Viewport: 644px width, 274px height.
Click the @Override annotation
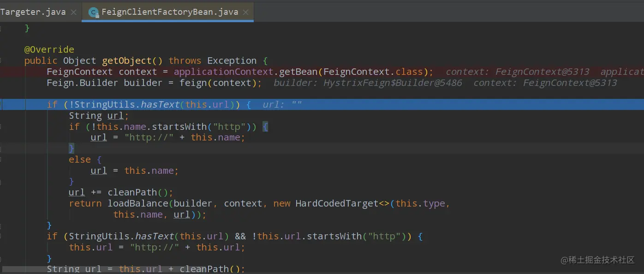(49, 49)
